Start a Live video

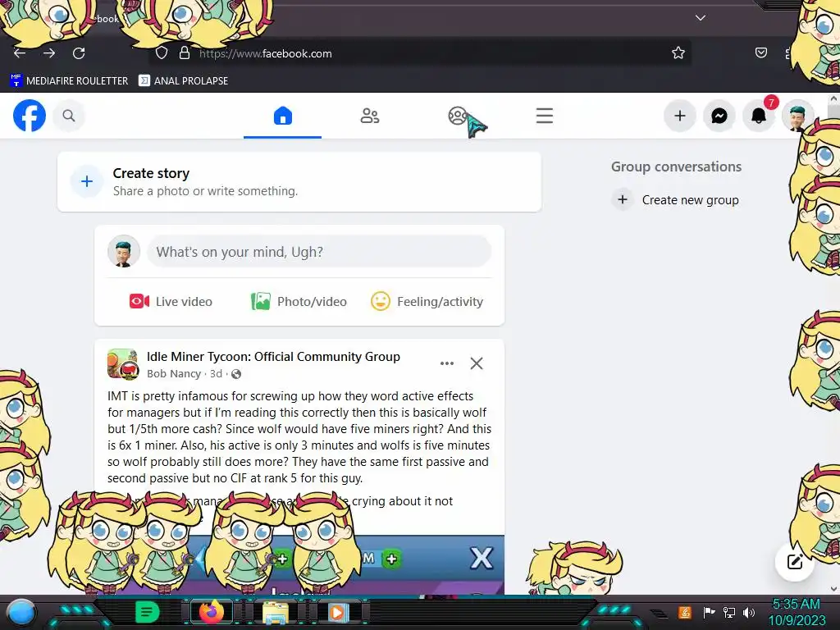coord(171,302)
